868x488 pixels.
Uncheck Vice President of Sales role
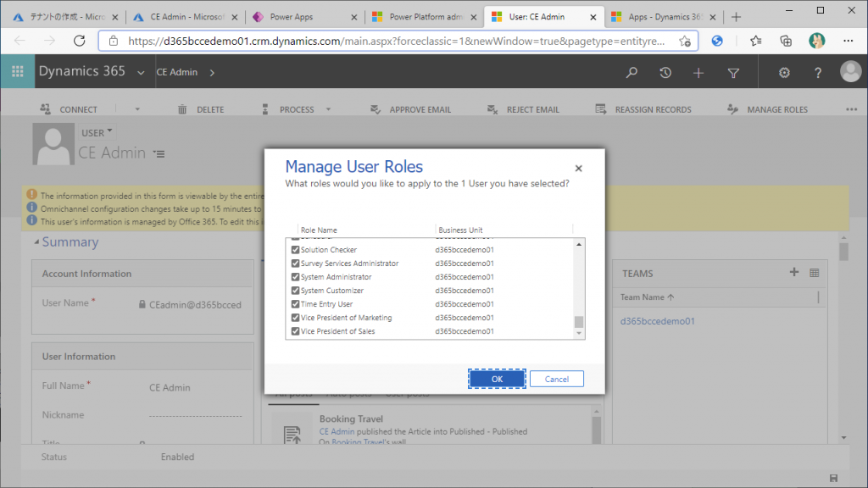coord(295,331)
